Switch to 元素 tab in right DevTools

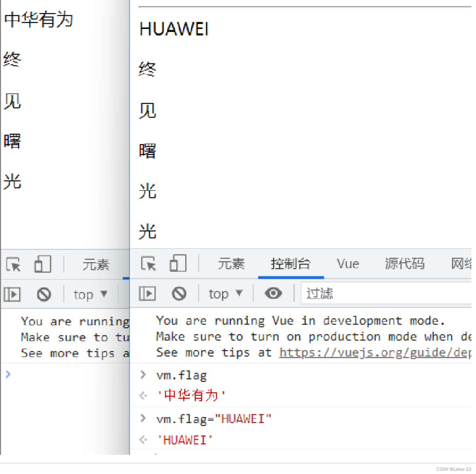click(x=231, y=264)
